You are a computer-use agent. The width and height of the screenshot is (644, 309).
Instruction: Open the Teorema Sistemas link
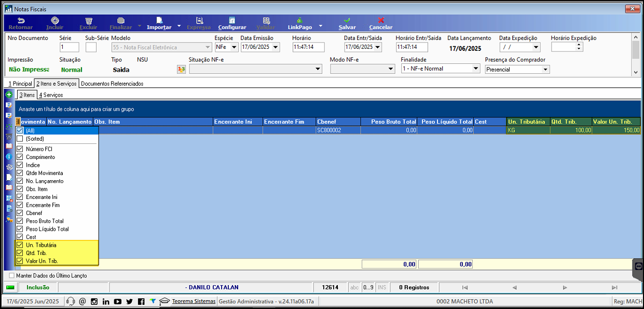tap(194, 301)
